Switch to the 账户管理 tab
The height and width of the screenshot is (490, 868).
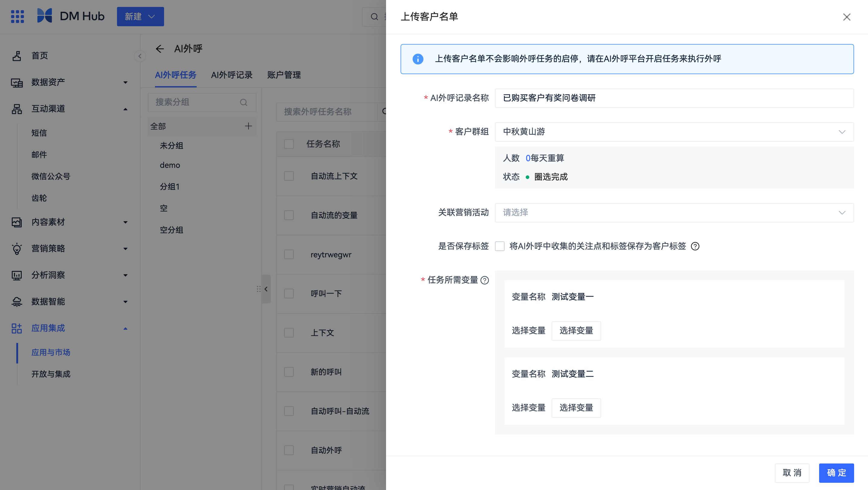[x=284, y=75]
